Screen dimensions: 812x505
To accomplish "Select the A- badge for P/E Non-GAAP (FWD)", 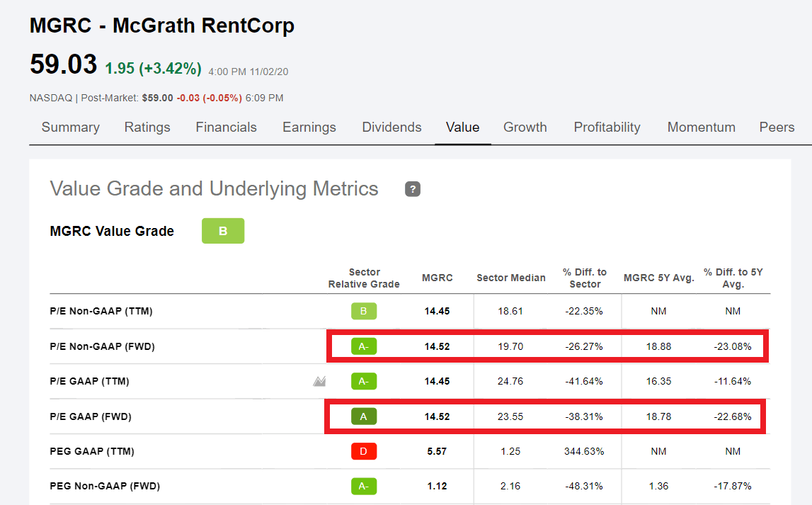I will pos(363,346).
